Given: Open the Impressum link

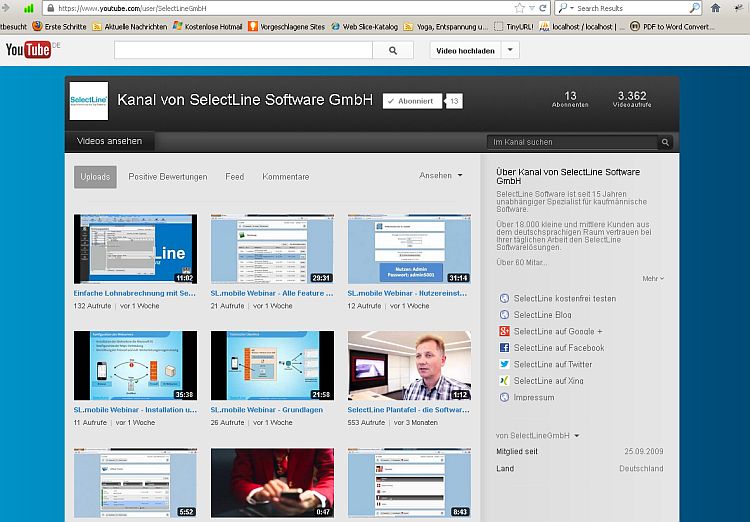Looking at the screenshot, I should (x=534, y=397).
